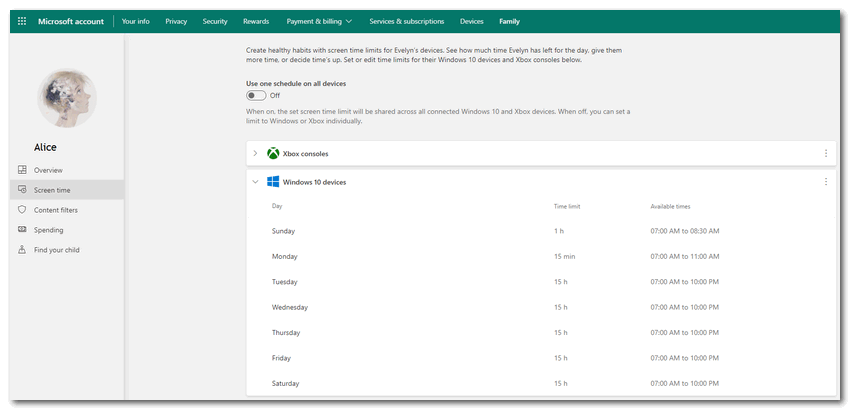
Task: Open more options for Windows 10 devices
Action: 826,182
